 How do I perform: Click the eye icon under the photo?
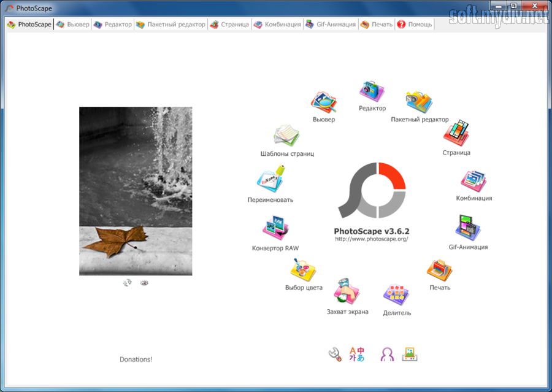click(144, 282)
